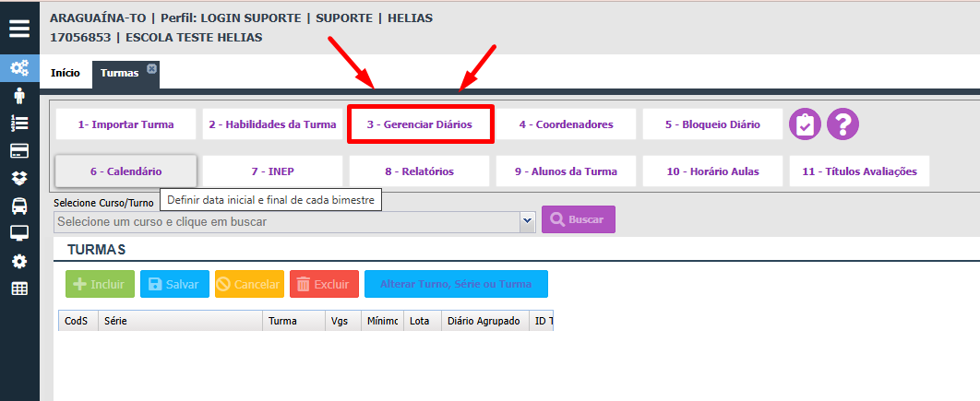Click the table grid sidebar icon
This screenshot has width=980, height=401.
(x=19, y=289)
